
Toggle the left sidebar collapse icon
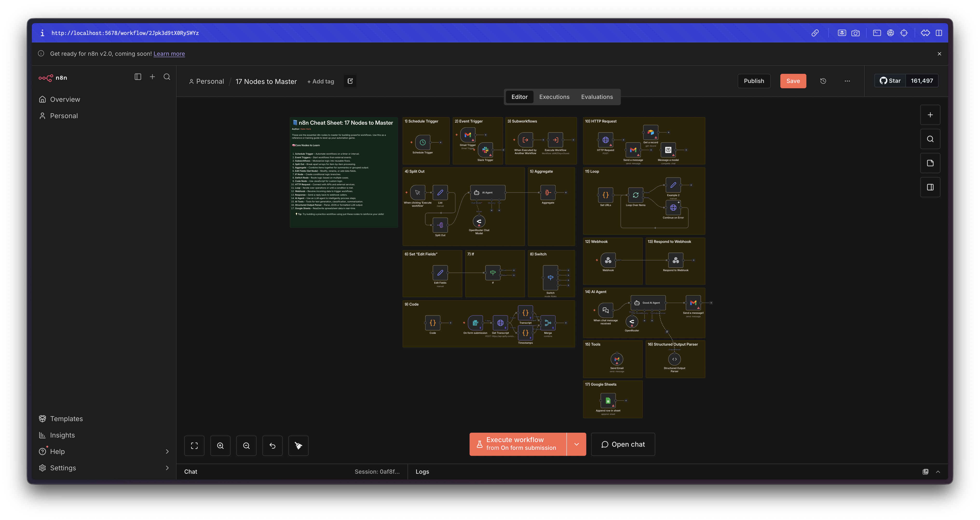point(138,77)
